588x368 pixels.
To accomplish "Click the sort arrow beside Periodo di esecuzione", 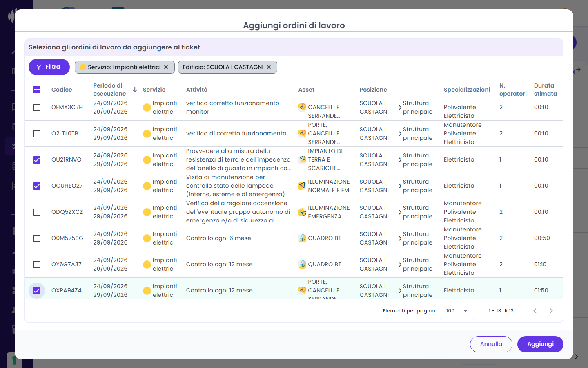I will (x=135, y=90).
